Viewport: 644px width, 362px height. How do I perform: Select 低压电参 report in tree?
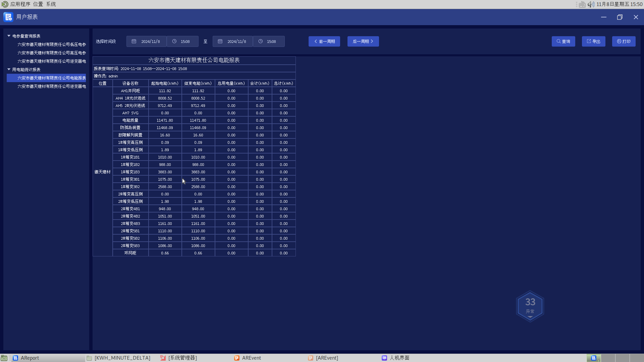point(52,44)
